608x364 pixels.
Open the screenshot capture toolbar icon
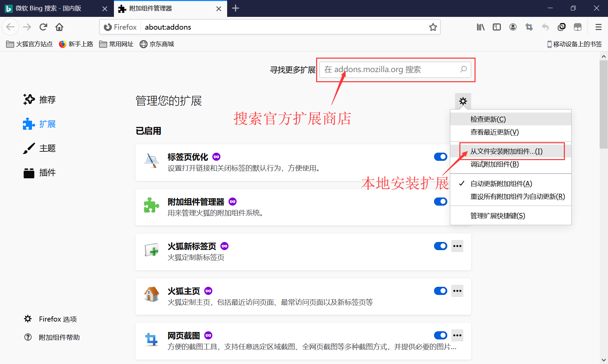(x=529, y=27)
